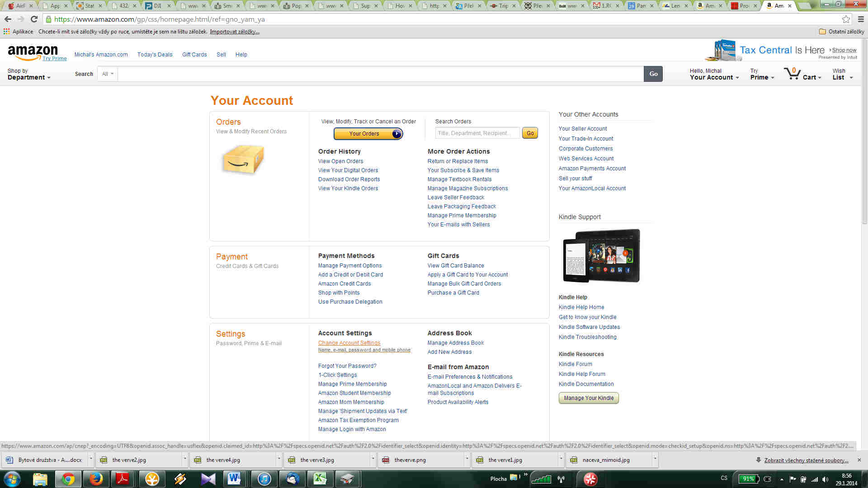Show all downloads link Zobrazit všechny
The height and width of the screenshot is (488, 868).
(x=806, y=460)
